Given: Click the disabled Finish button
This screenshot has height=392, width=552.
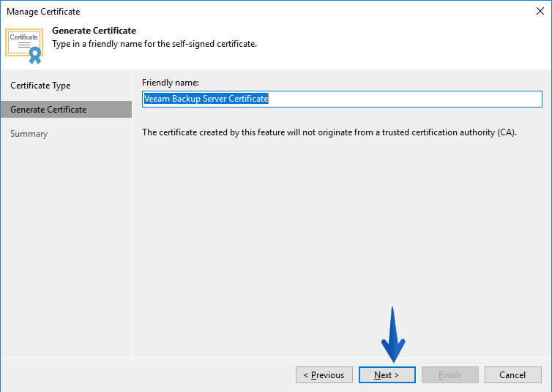Looking at the screenshot, I should [450, 374].
